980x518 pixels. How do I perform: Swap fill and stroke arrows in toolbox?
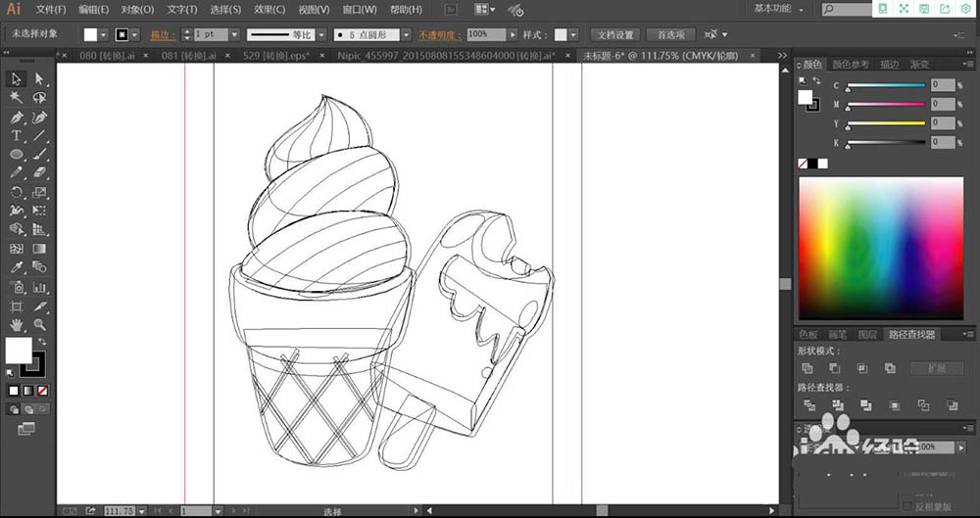point(42,342)
